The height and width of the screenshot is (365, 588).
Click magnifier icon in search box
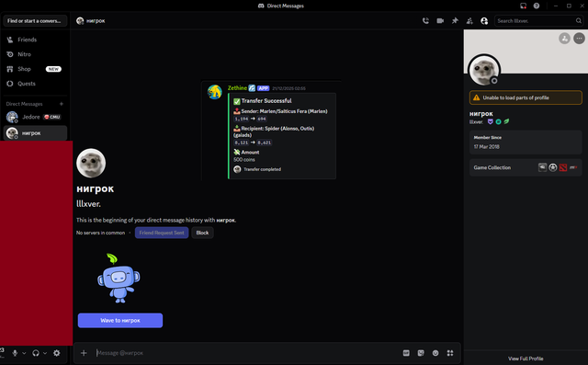(578, 21)
